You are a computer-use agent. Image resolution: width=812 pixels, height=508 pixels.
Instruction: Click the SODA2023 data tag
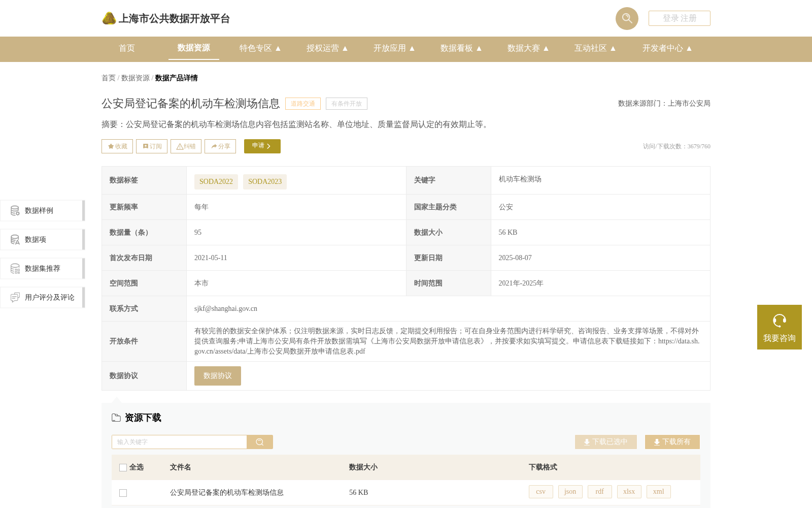[x=265, y=182]
